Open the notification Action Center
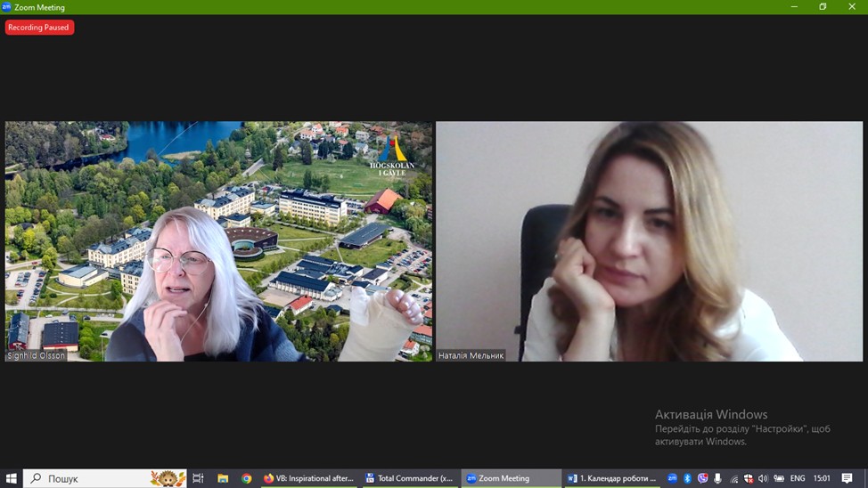This screenshot has height=488, width=868. (848, 478)
